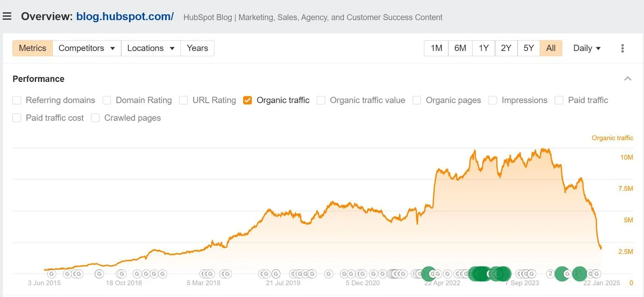The height and width of the screenshot is (297, 644).
Task: Enable the Impressions metric
Action: click(493, 100)
